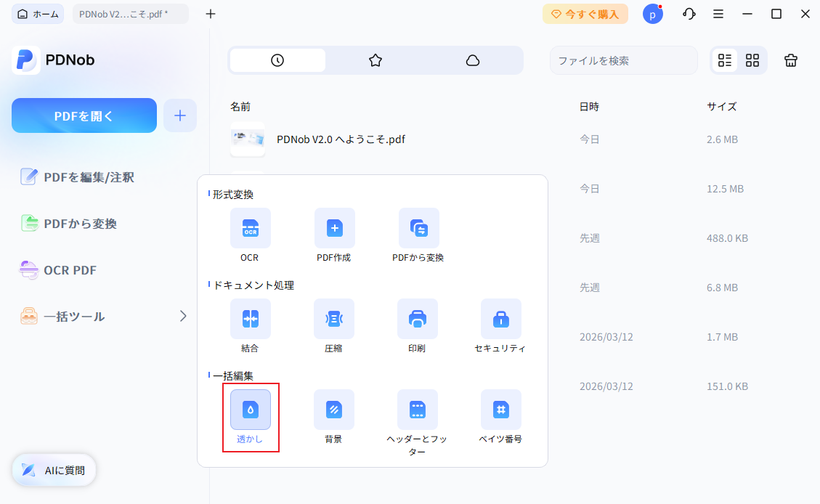Launch the 結合 merge tool
Viewport: 820px width, 504px height.
[x=250, y=319]
